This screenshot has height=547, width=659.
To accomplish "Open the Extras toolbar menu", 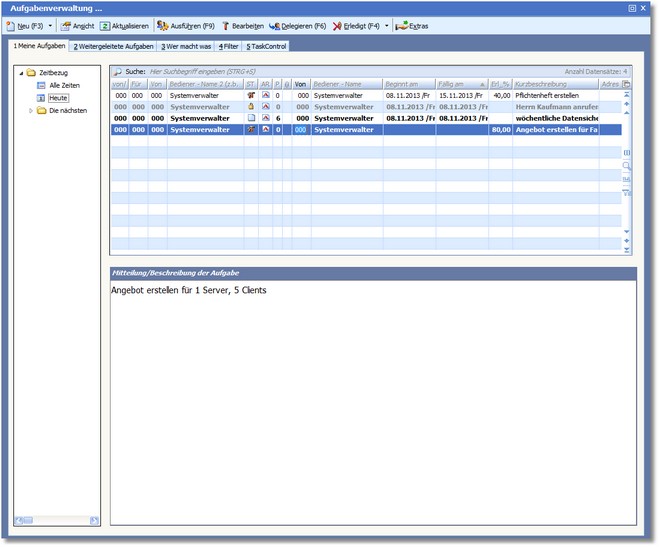I will point(411,26).
